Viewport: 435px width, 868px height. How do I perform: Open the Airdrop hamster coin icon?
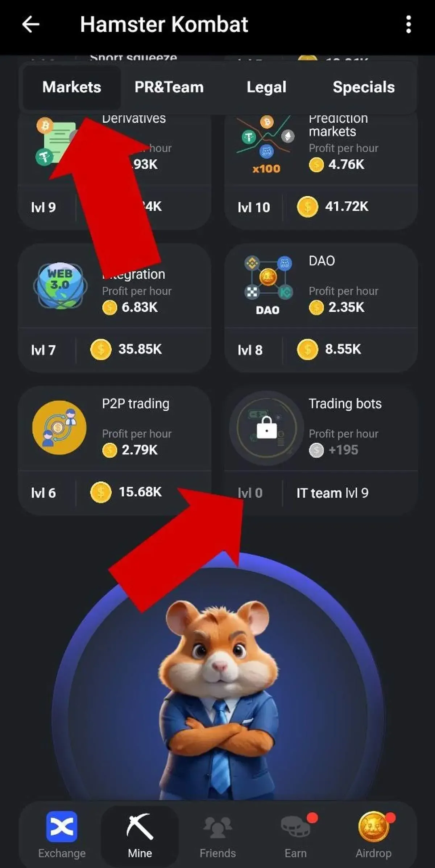[374, 826]
